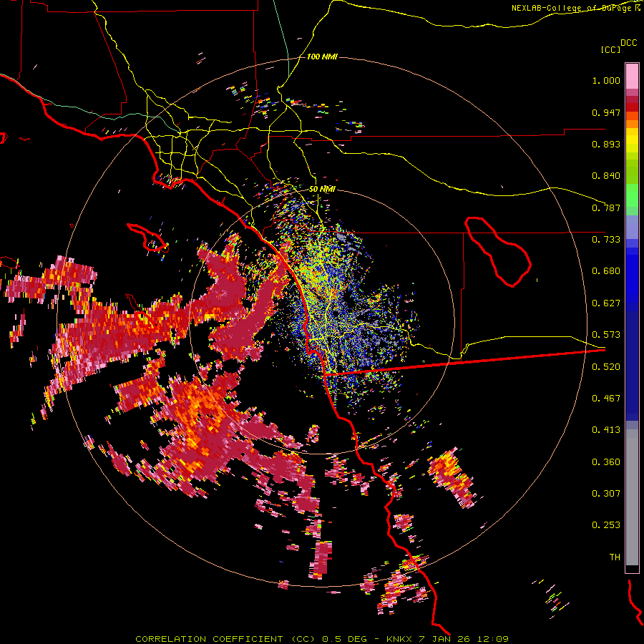Click the 0.733 value on the CC scale

click(x=606, y=240)
